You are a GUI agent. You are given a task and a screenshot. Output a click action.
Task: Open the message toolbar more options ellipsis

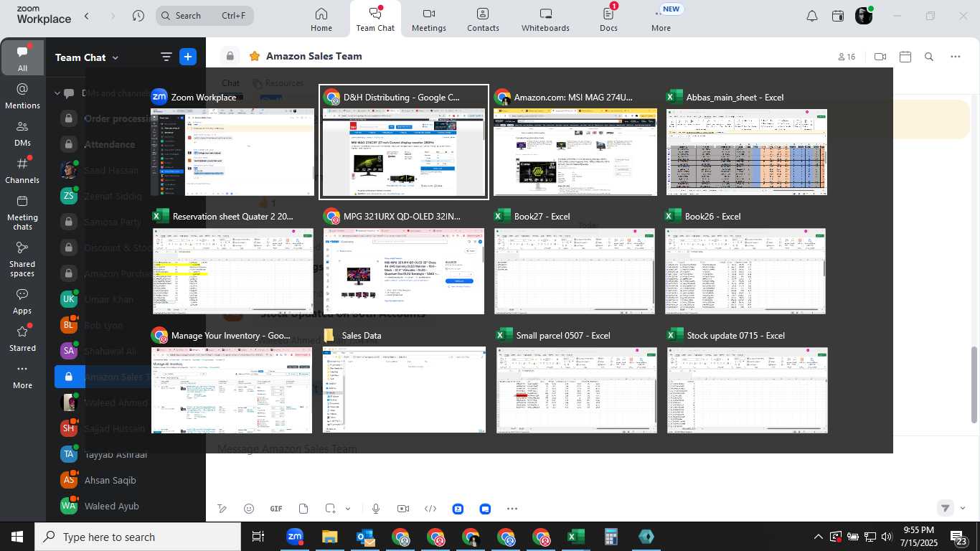click(x=512, y=509)
